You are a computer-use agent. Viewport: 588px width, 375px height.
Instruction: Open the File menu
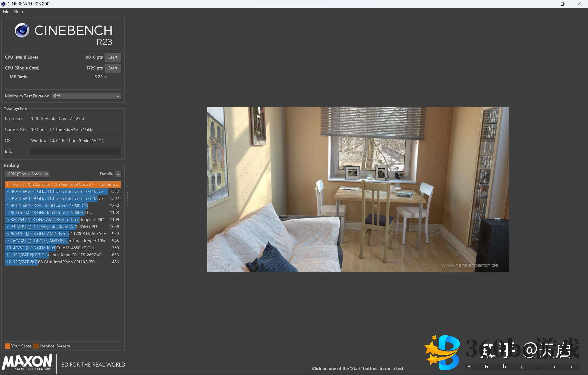6,12
